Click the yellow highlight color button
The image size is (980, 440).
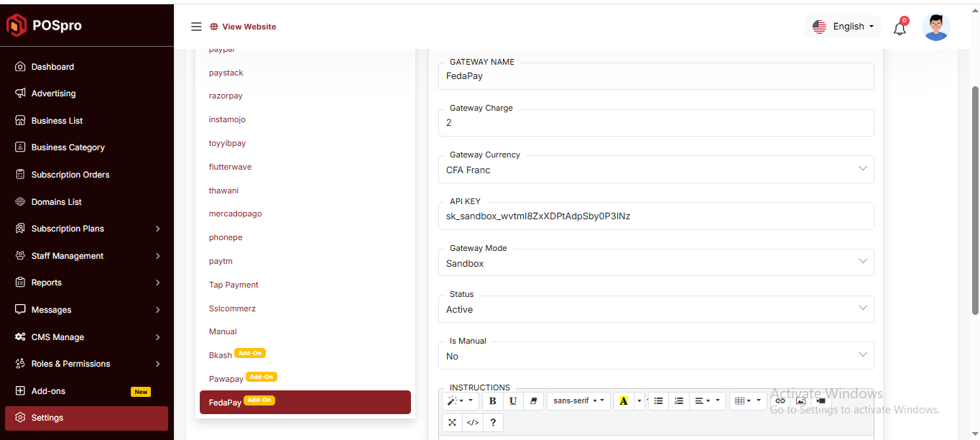pos(623,401)
